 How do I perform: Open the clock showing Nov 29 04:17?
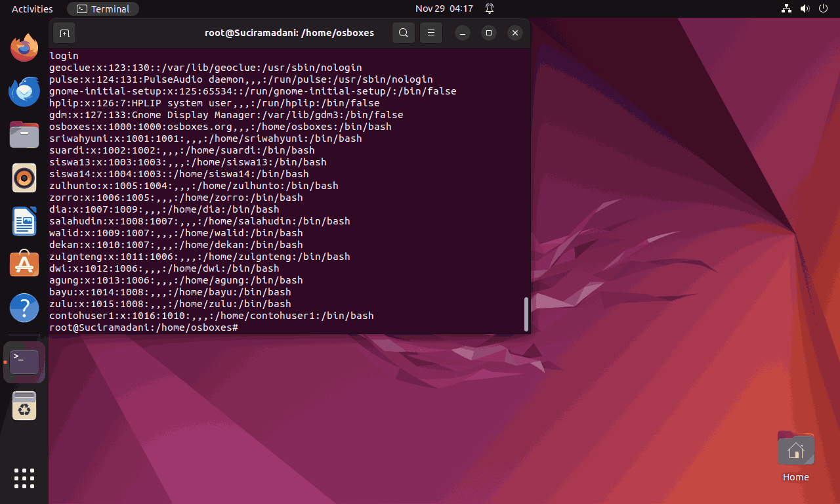[x=444, y=9]
